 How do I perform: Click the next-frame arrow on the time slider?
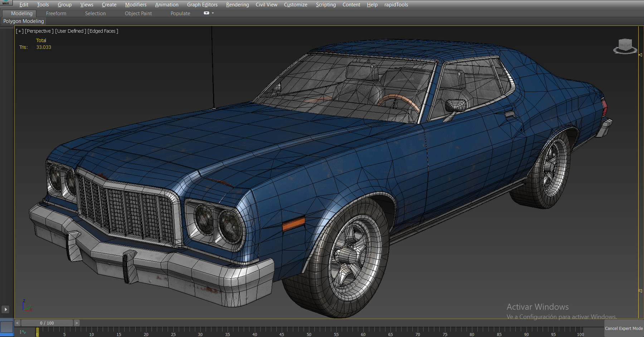click(77, 322)
